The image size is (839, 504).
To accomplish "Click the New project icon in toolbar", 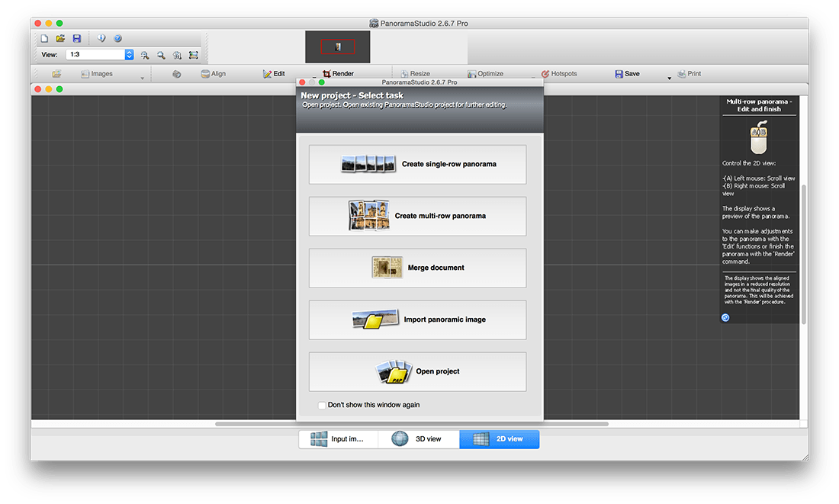I will [x=44, y=39].
